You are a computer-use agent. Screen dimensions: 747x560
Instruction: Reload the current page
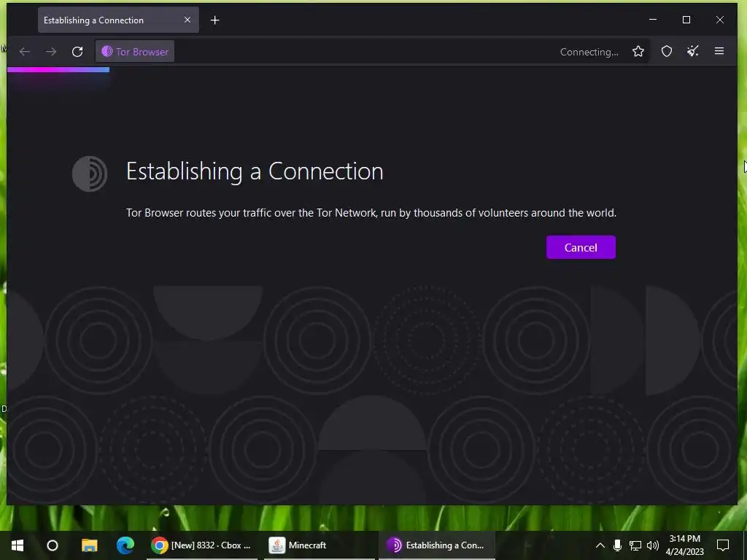pos(77,52)
